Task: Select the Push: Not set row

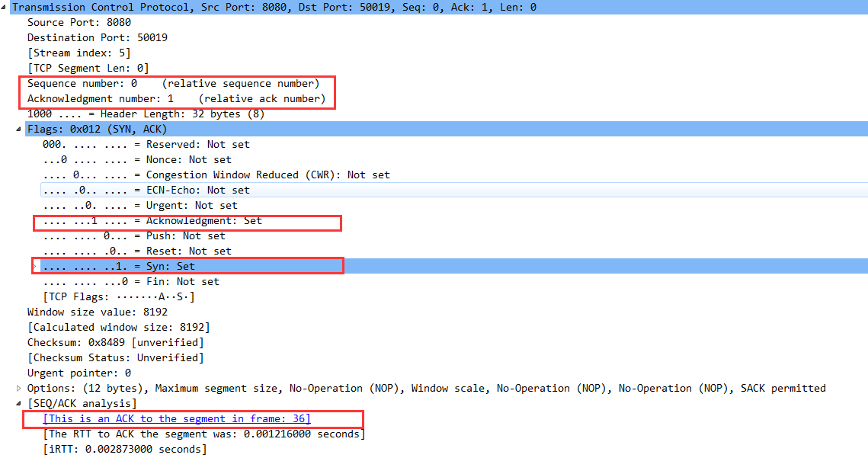Action: click(x=134, y=236)
